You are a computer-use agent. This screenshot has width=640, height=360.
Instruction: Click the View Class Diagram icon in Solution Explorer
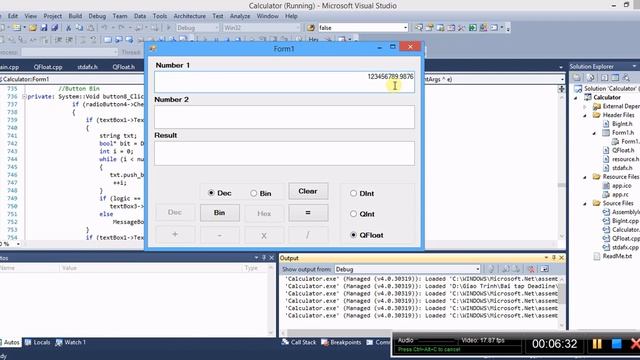point(626,77)
